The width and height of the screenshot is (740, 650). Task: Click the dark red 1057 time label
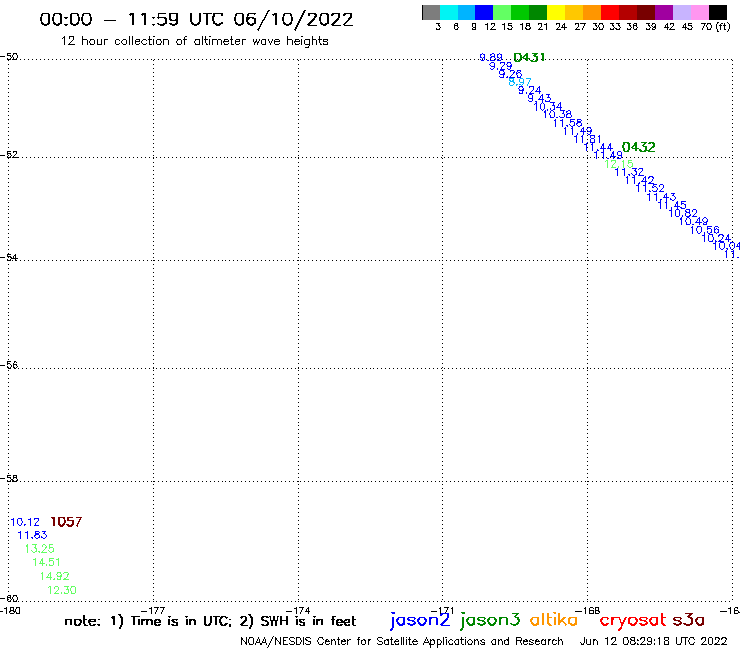point(66,522)
